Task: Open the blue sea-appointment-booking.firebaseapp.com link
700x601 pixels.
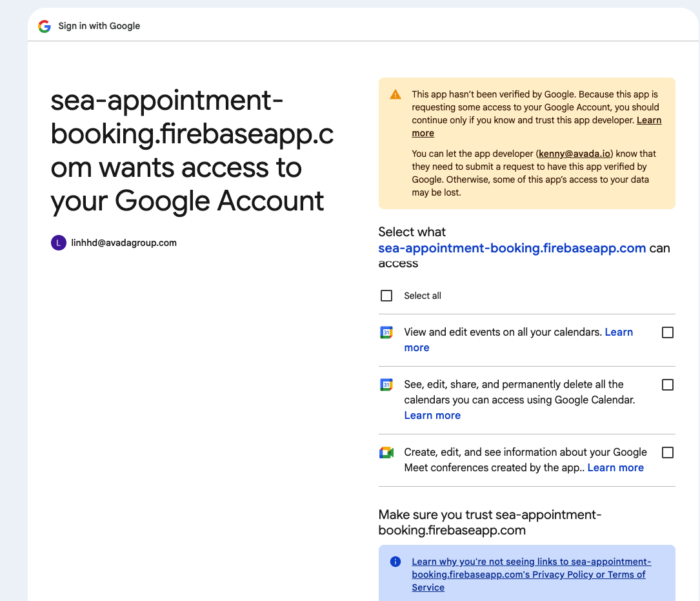Action: tap(512, 248)
